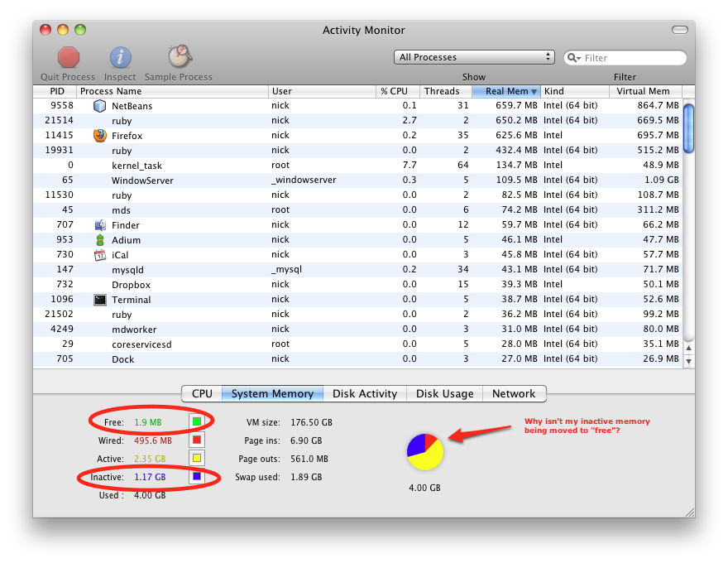Click the process list scrollbar thumb
This screenshot has width=728, height=563.
pyautogui.click(x=689, y=128)
